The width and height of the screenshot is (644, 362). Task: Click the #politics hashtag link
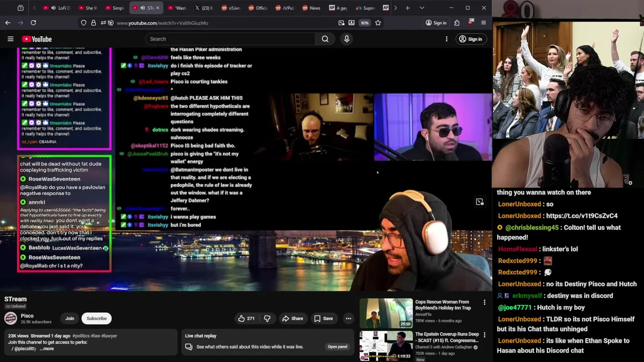(x=81, y=336)
